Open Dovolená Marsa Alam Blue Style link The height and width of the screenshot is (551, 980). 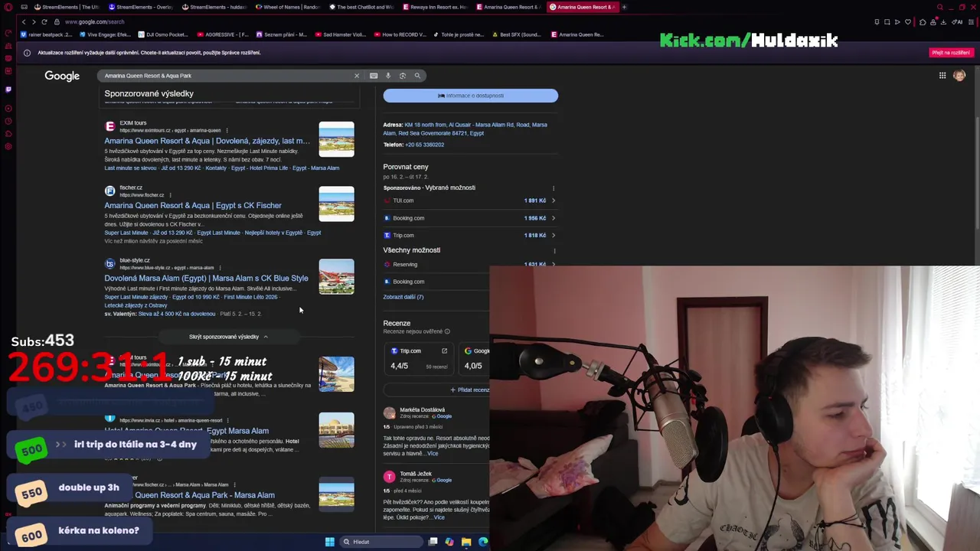206,278
